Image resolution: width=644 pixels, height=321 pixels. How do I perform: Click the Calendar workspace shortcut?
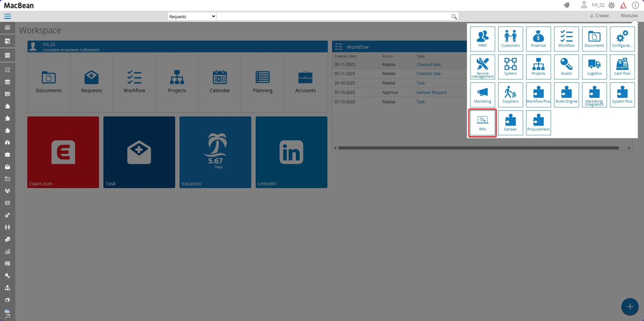click(220, 82)
